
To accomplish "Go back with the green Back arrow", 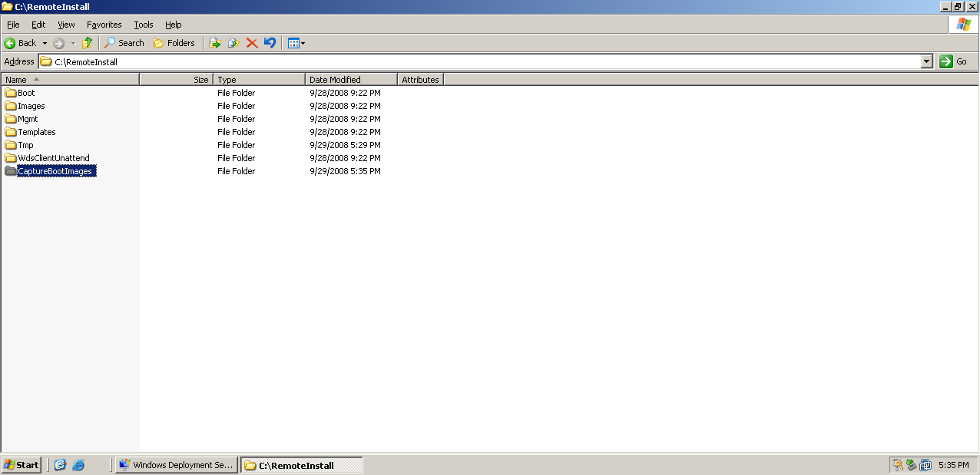I will coord(21,43).
